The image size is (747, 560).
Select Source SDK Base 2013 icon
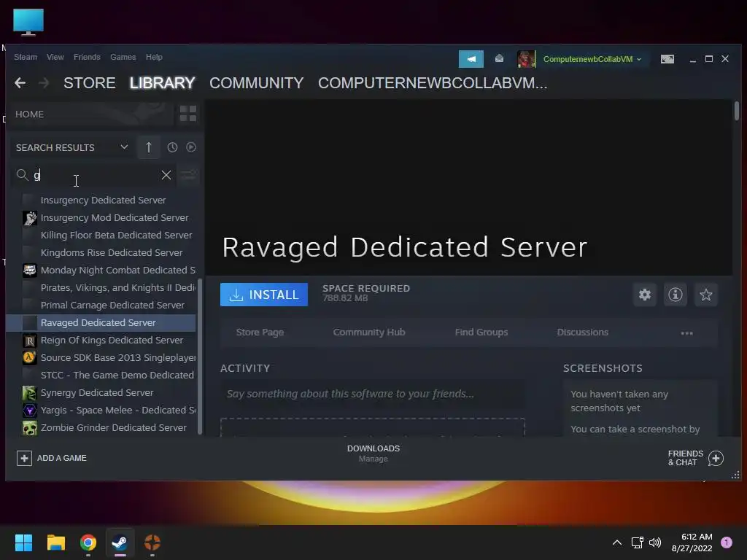click(29, 357)
